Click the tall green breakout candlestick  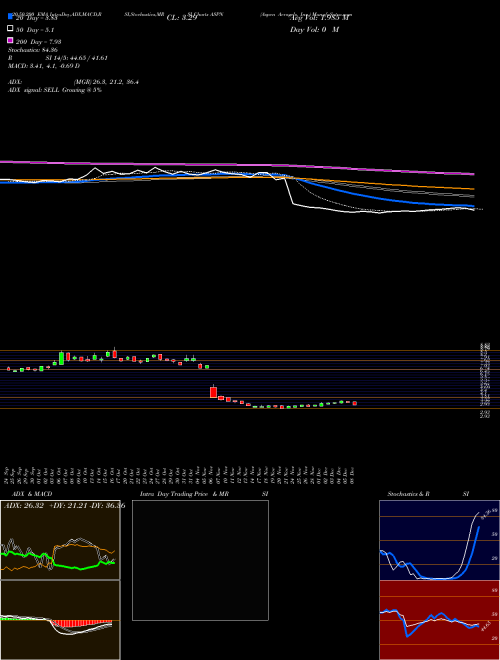(x=61, y=358)
